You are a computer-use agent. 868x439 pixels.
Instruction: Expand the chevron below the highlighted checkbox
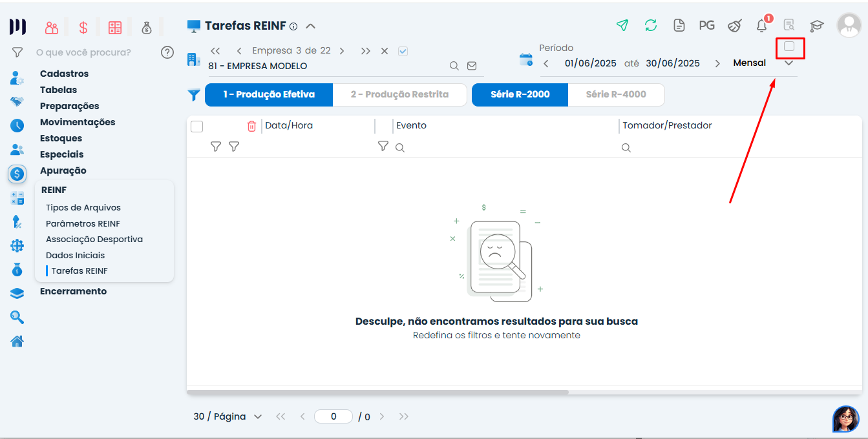(x=790, y=64)
